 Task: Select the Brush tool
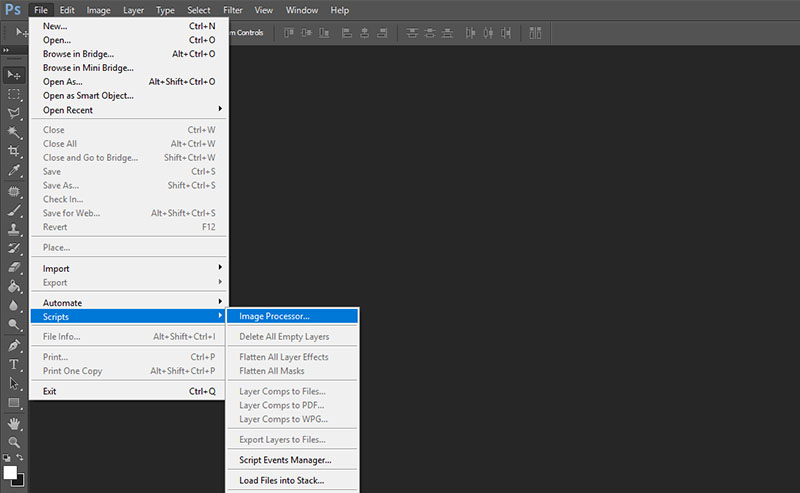14,209
